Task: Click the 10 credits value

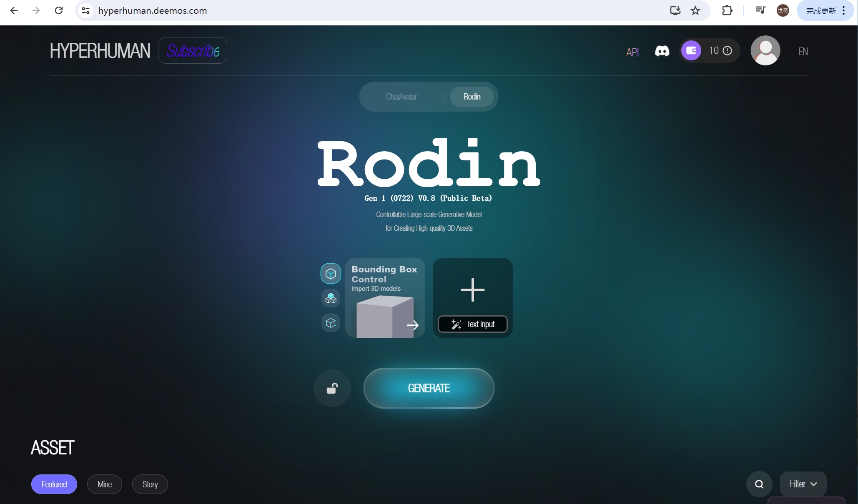Action: click(714, 50)
